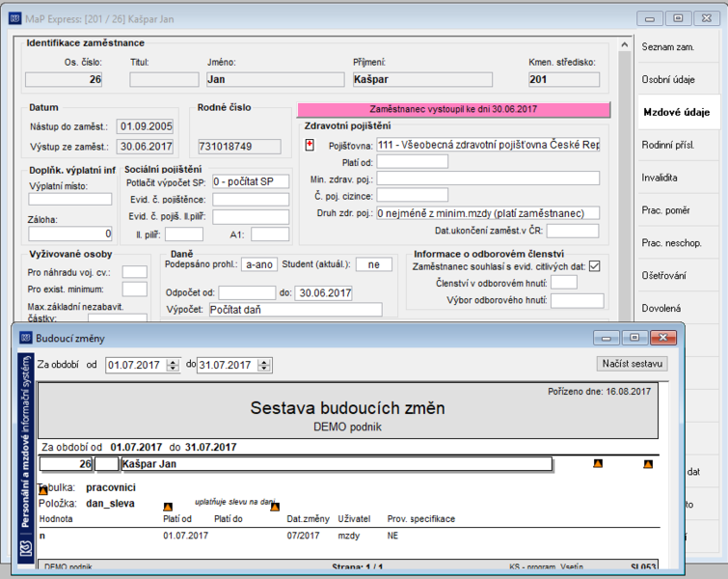This screenshot has height=579, width=728.
Task: Click the Rodné číslo field 731018749
Action: pyautogui.click(x=239, y=147)
